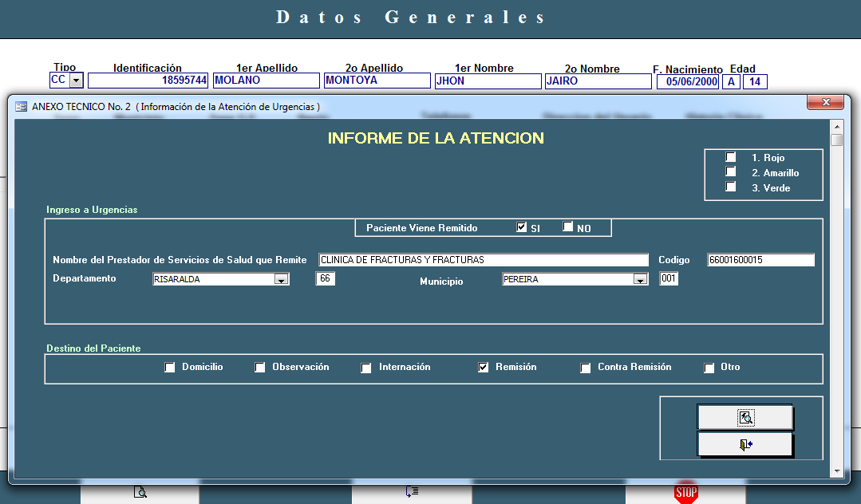Open the Departamento RISARALDA dropdown

[x=281, y=279]
